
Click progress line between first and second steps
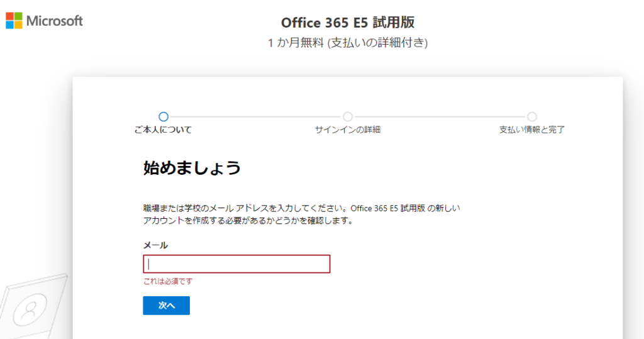[x=255, y=117]
